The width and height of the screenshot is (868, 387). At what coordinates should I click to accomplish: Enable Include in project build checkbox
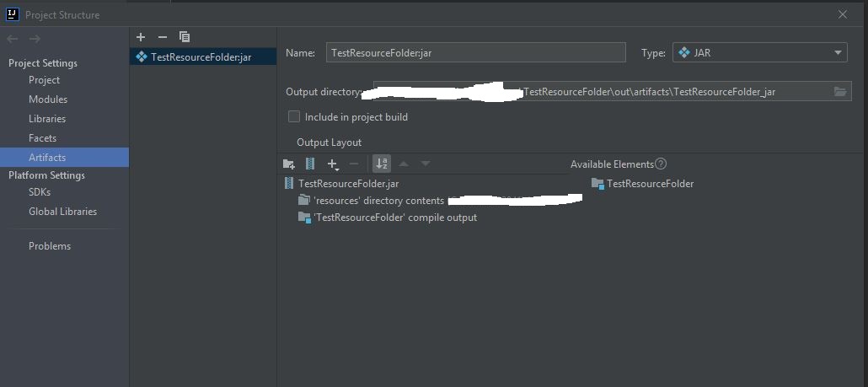coord(294,117)
